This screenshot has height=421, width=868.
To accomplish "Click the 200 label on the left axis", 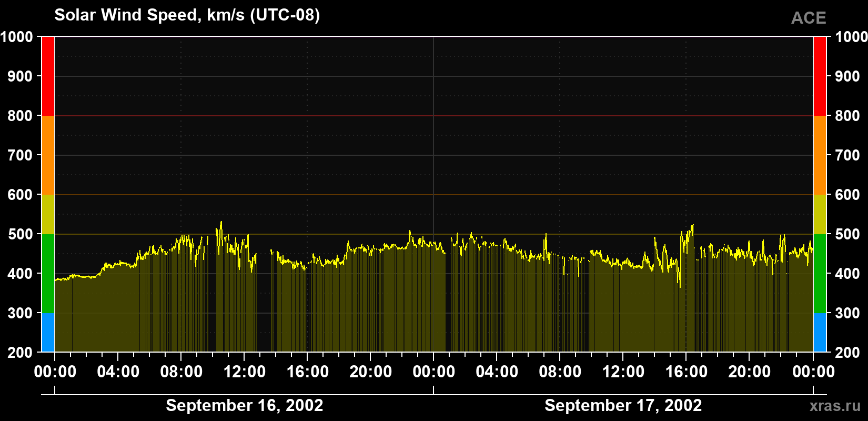I will point(20,353).
